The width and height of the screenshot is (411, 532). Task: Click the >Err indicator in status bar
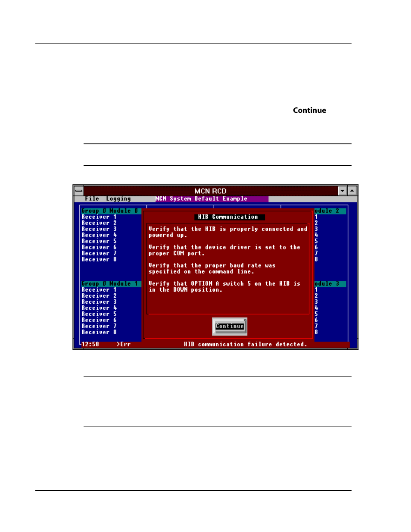coord(124,345)
